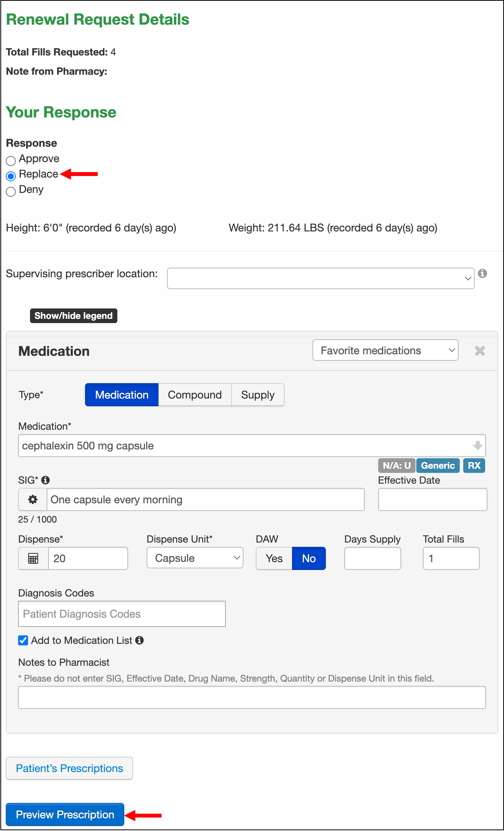Click the Preview Prescription button
The image size is (504, 831).
pyautogui.click(x=65, y=814)
